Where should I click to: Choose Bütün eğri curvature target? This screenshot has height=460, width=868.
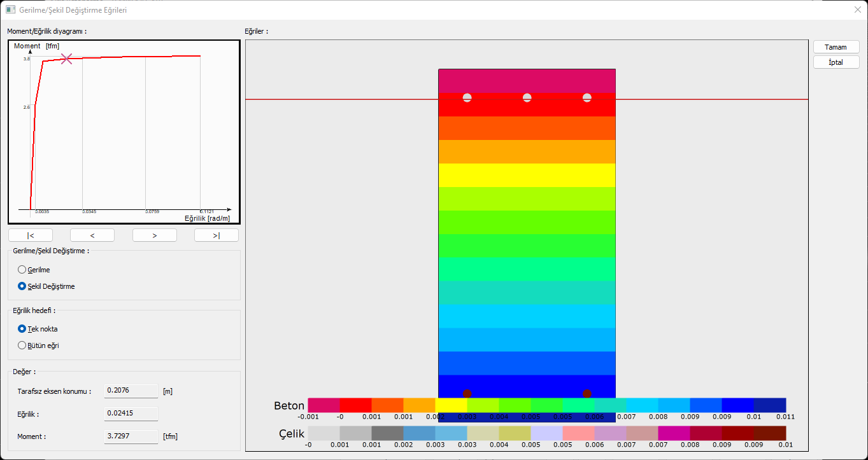22,345
